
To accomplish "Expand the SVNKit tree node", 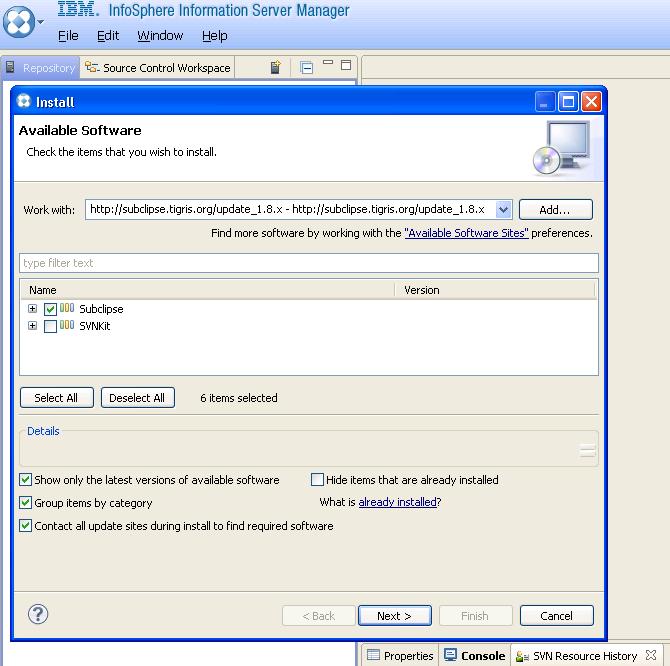I will [32, 326].
